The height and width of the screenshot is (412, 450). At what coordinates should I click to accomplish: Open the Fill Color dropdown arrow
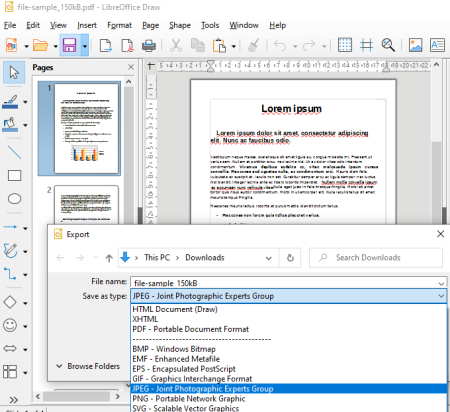[25, 126]
